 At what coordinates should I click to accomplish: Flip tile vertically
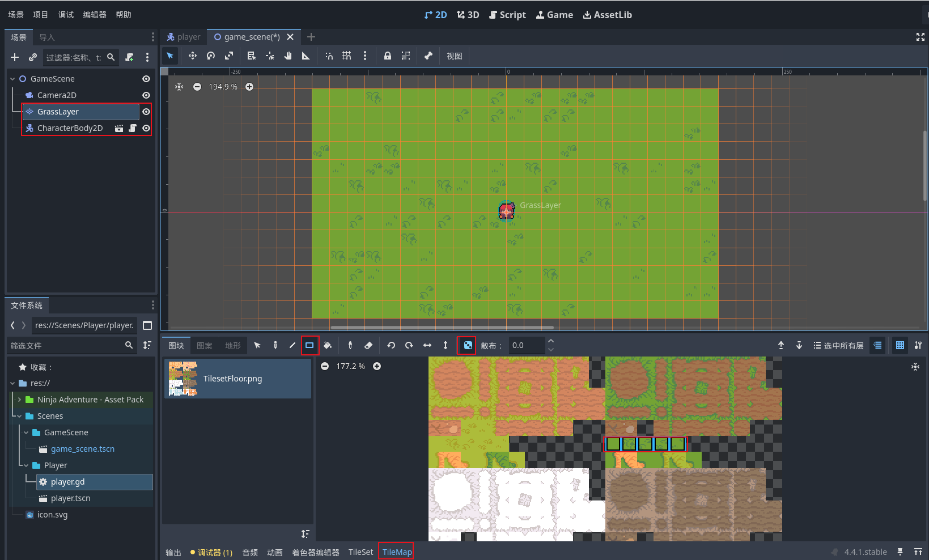(446, 345)
